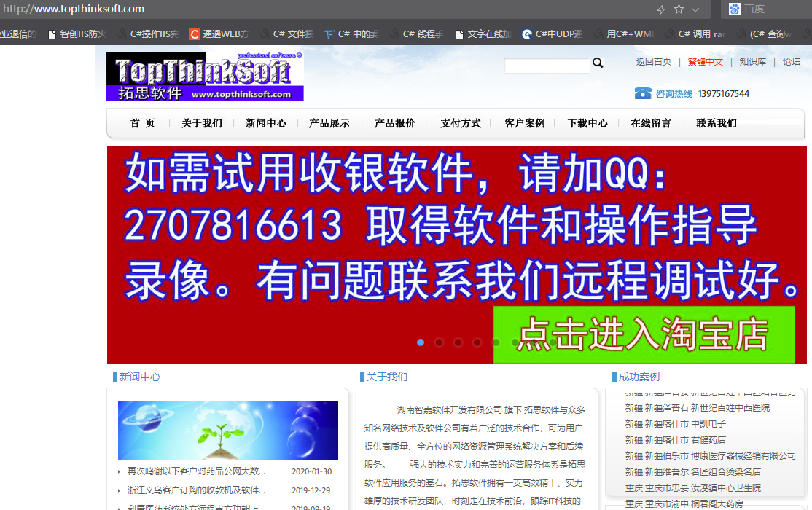Click the bookmark star icon in address bar
Screen dimensions: 812x510
click(679, 9)
